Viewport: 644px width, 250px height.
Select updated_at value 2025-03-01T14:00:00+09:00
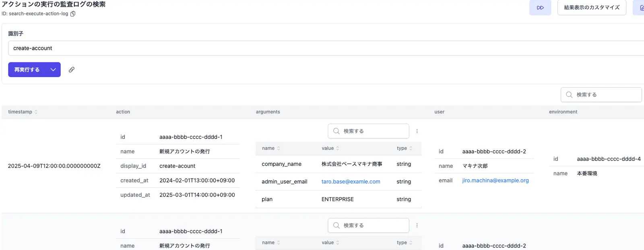tap(197, 195)
